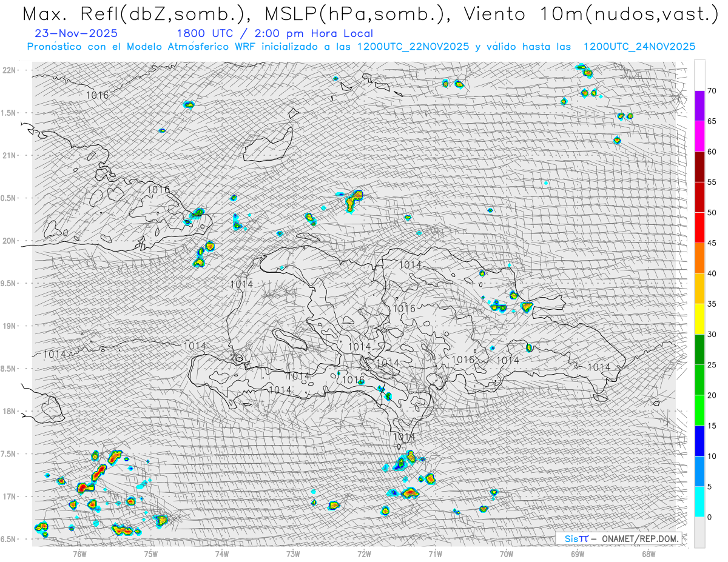Select the orange 40-45 dBZ color segment
Viewport: 728px width, 562px height.
pyautogui.click(x=699, y=258)
